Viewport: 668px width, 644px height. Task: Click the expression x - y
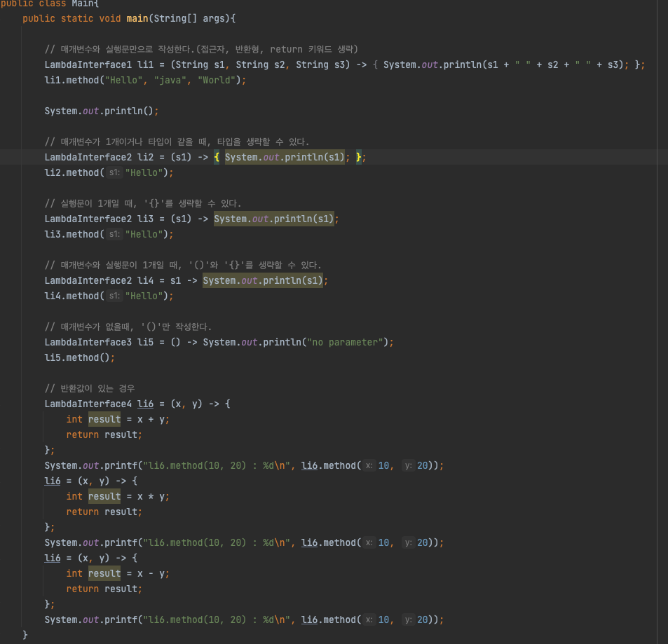(151, 574)
